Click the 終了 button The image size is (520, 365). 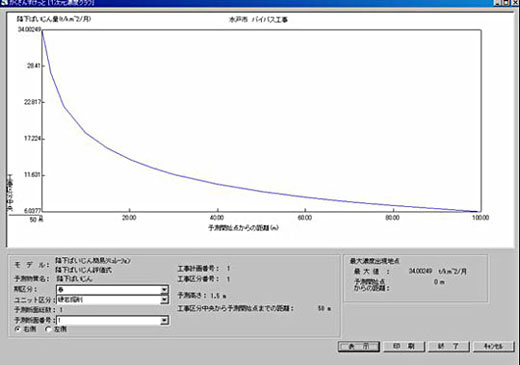[449, 347]
